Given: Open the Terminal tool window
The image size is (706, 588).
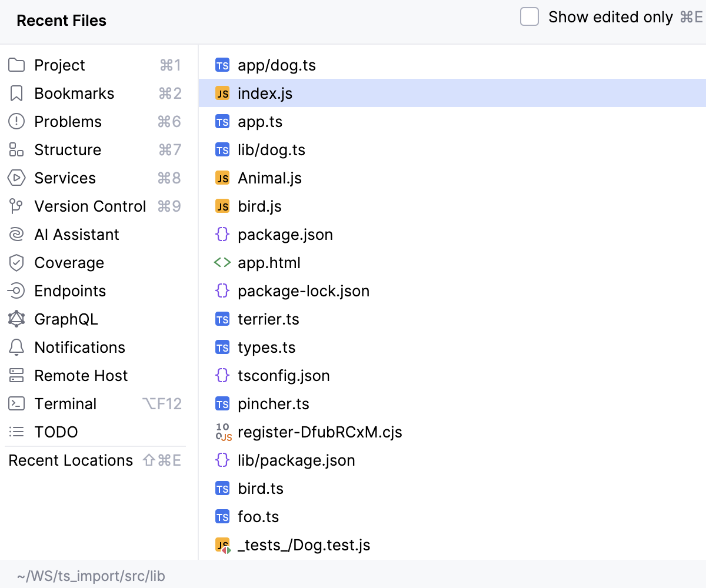Looking at the screenshot, I should click(x=65, y=403).
